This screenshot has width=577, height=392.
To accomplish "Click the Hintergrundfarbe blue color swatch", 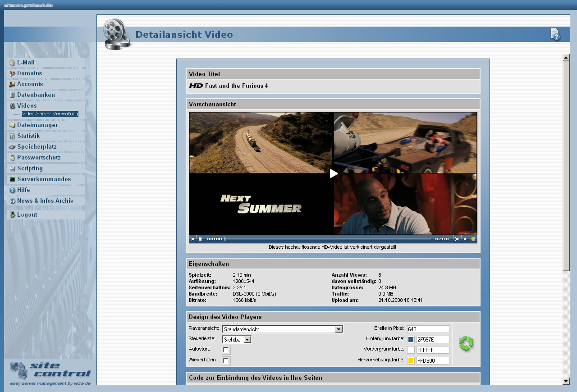I will pos(411,340).
